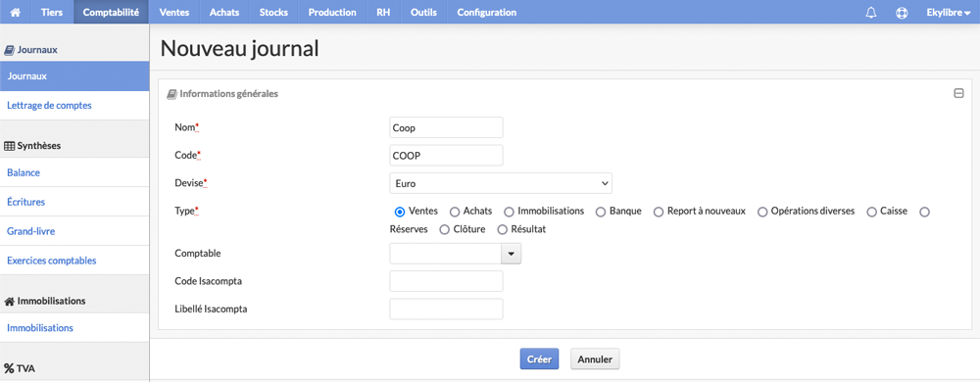The image size is (980, 382).
Task: Open the Comptabilité menu
Action: tap(111, 13)
